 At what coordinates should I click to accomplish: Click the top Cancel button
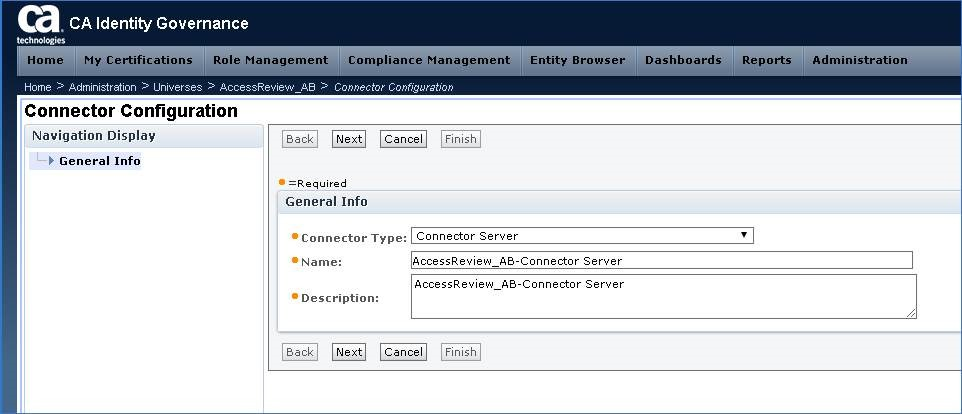pos(403,139)
